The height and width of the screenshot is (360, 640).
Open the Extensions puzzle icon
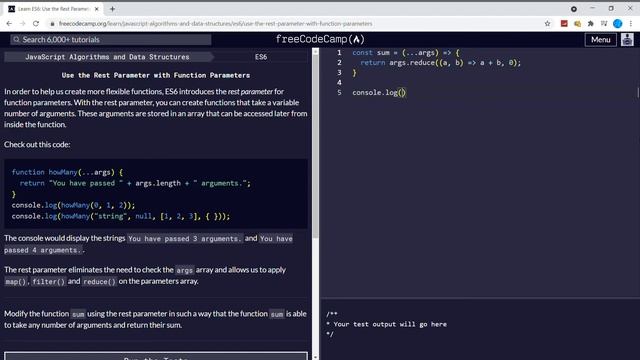[x=591, y=24]
